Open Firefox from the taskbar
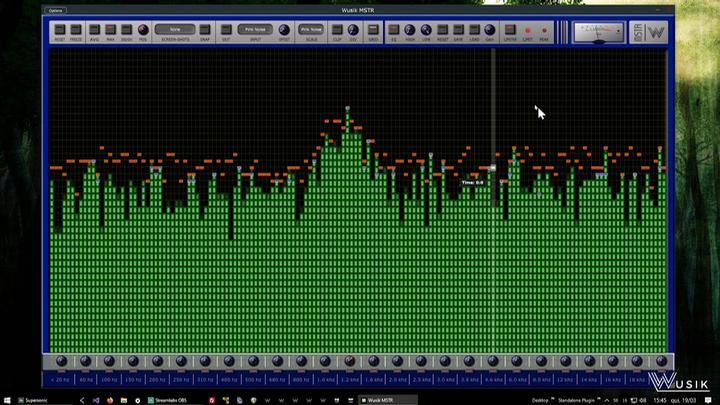720x405 pixels. click(x=110, y=400)
